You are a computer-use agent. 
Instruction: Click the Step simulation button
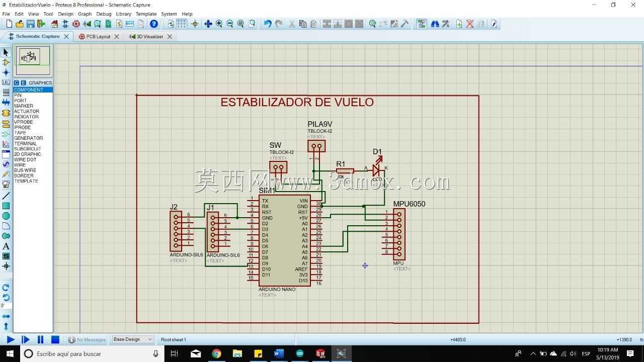pyautogui.click(x=26, y=340)
